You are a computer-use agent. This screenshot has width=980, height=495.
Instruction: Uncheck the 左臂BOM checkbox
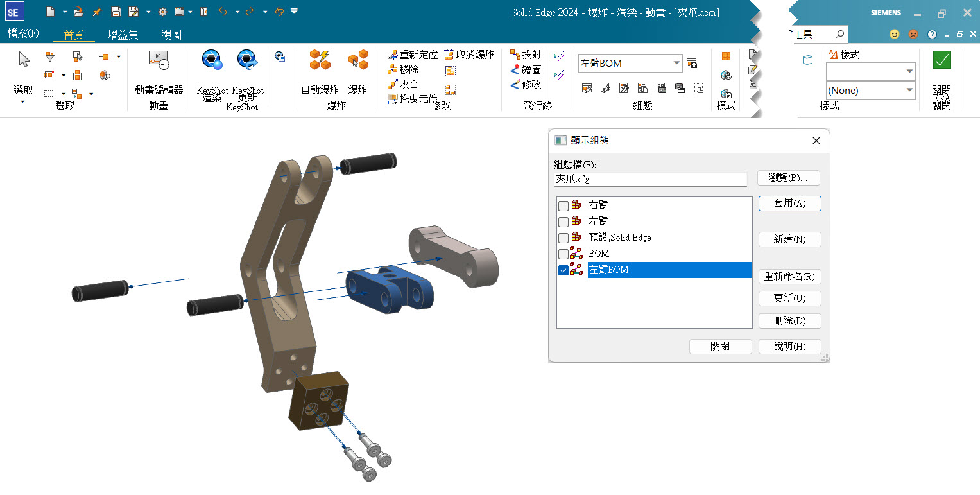pos(563,270)
